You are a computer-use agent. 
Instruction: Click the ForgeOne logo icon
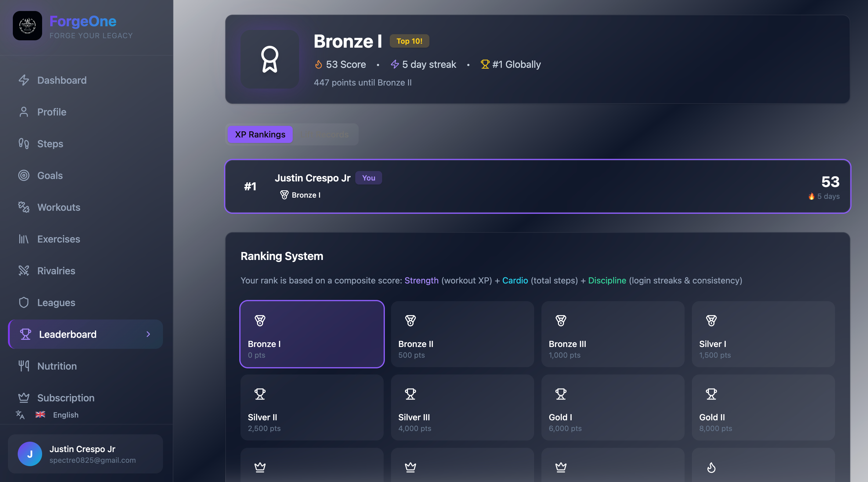coord(27,26)
